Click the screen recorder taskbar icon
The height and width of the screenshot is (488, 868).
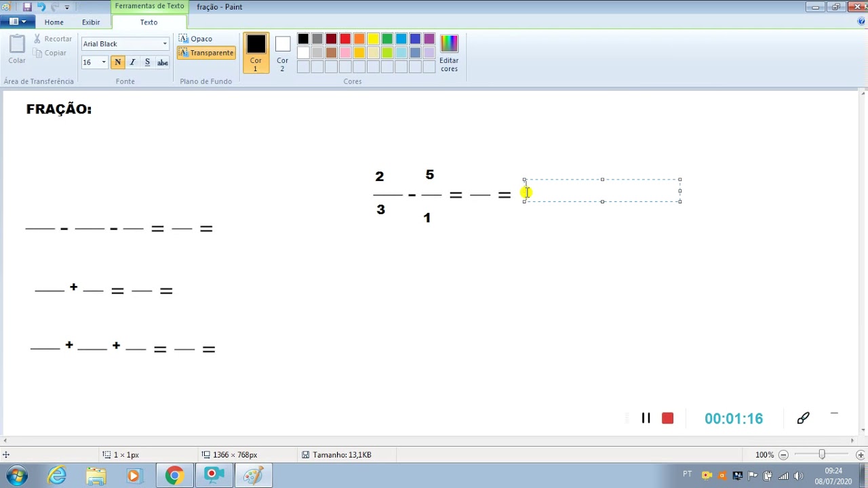214,476
